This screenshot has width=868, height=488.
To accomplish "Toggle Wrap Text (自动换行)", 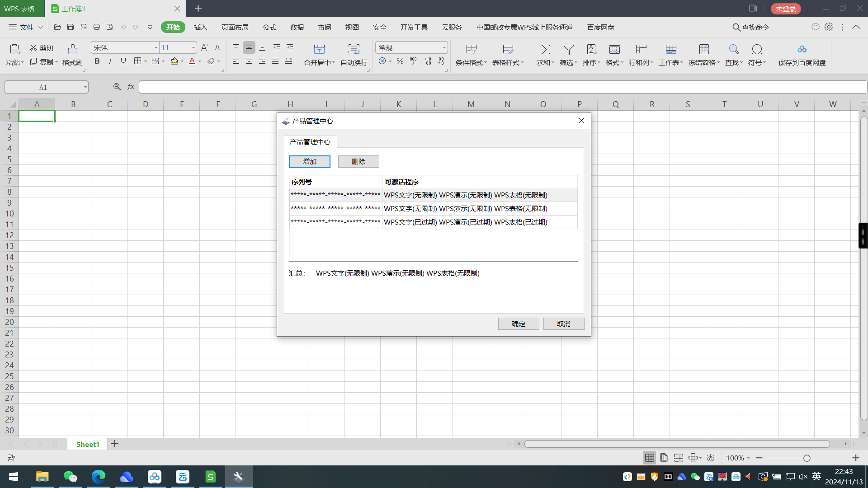I will click(x=354, y=49).
